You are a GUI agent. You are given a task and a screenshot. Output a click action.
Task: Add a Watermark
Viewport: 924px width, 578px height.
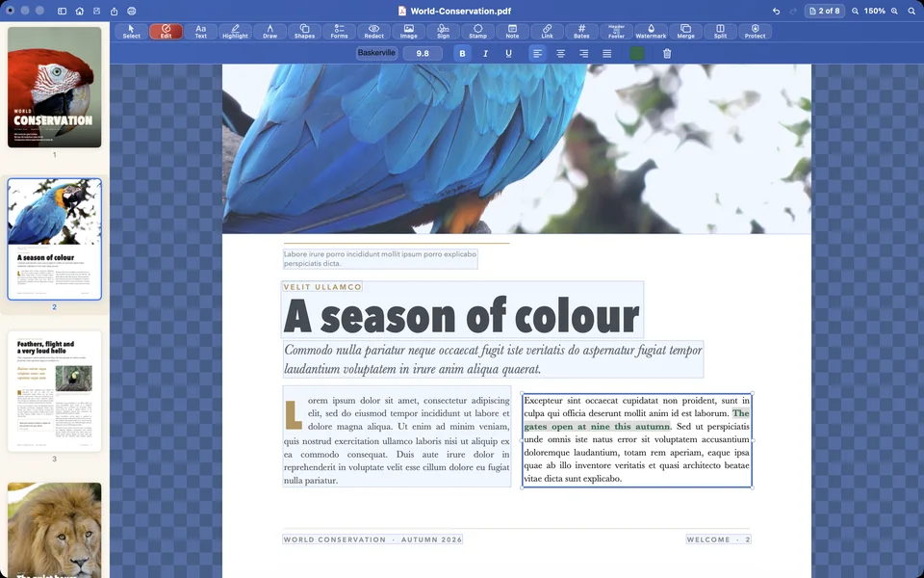(652, 32)
